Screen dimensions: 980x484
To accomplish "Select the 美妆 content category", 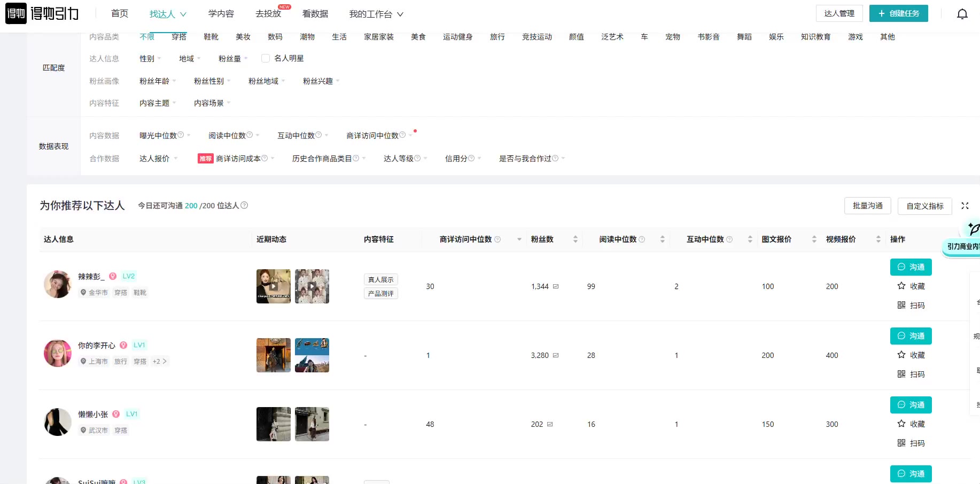I will tap(243, 36).
